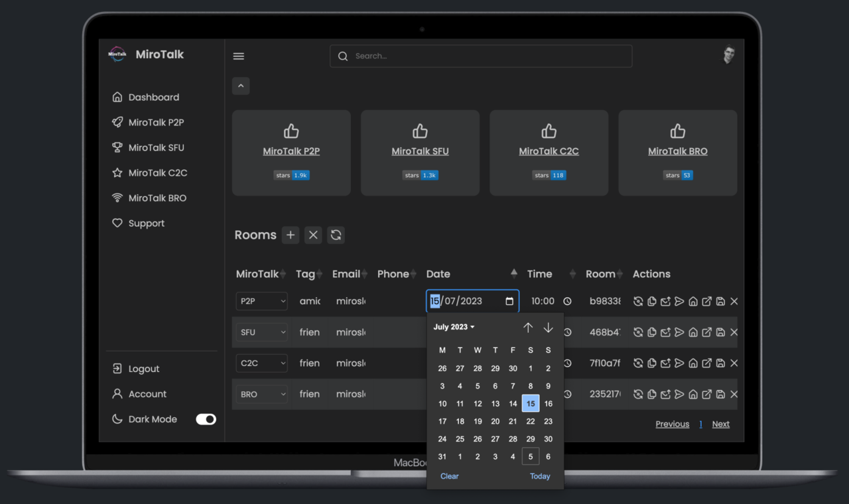849x504 pixels.
Task: Click Today in the date picker
Action: pyautogui.click(x=540, y=476)
